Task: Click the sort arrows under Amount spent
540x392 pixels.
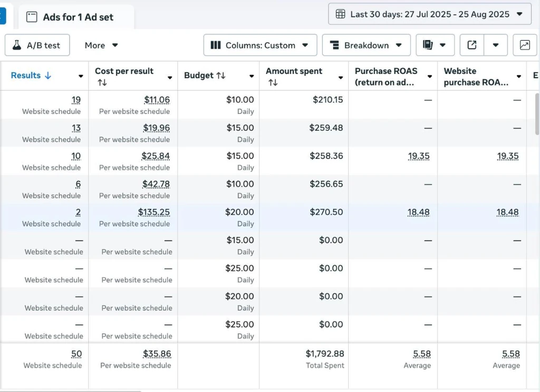Action: click(x=273, y=83)
